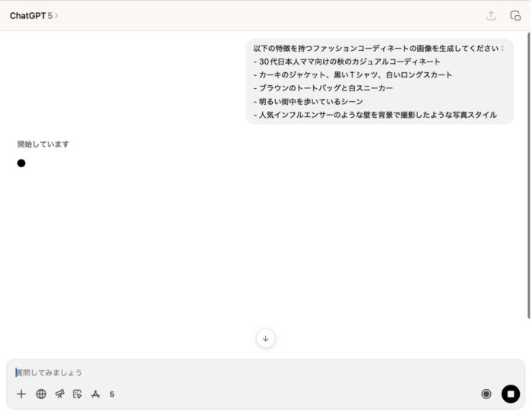The width and height of the screenshot is (532, 415).
Task: Click the A-shaped apps icon in composer
Action: (95, 394)
